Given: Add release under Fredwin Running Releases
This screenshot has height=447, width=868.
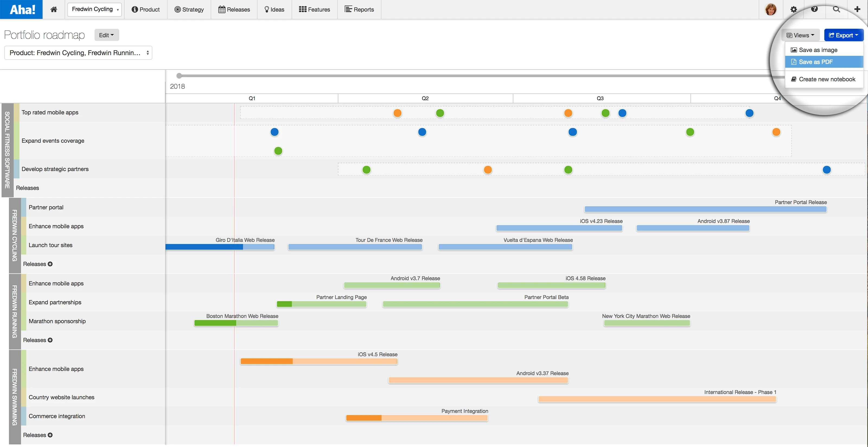Looking at the screenshot, I should pos(50,340).
